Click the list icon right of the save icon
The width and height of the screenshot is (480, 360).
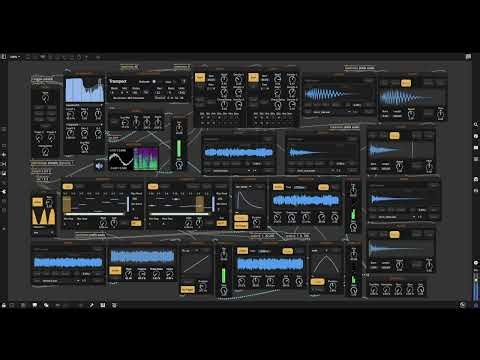click(114, 305)
